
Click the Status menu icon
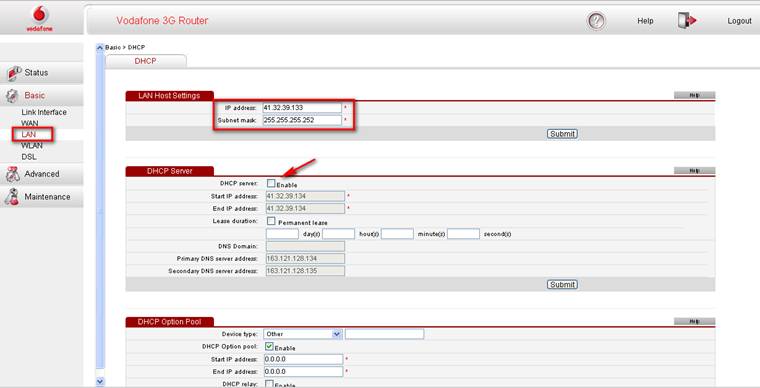click(x=14, y=73)
